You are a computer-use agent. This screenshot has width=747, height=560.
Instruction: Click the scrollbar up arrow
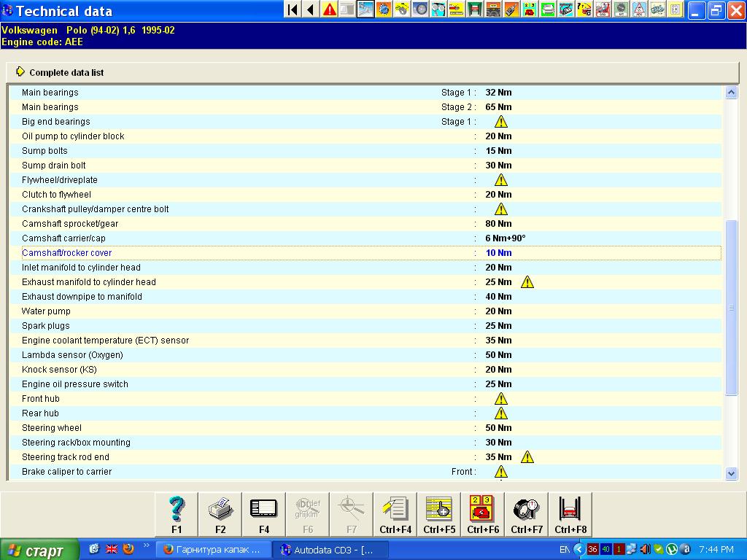732,93
